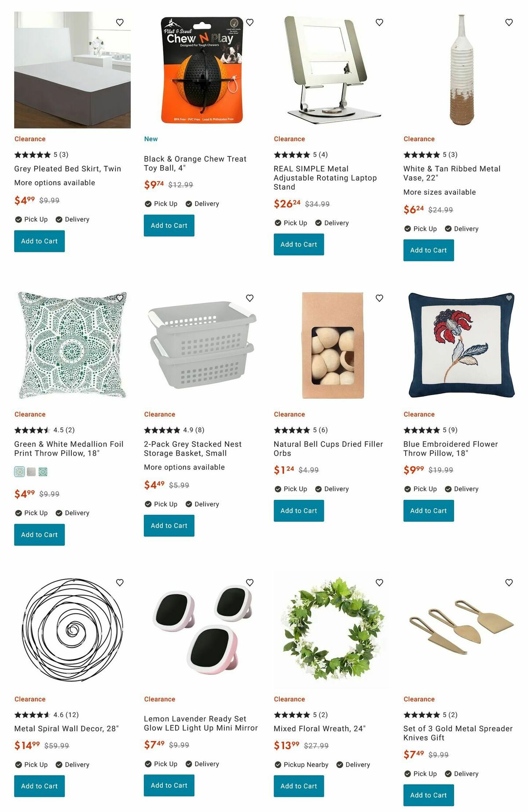The image size is (528, 812).
Task: Open the Mixed Floral Wreath product image
Action: (x=332, y=630)
